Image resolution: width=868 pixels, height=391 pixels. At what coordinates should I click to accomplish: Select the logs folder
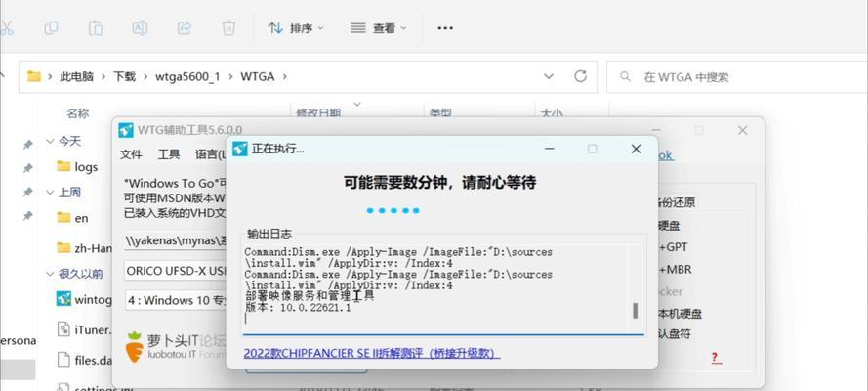[x=77, y=167]
